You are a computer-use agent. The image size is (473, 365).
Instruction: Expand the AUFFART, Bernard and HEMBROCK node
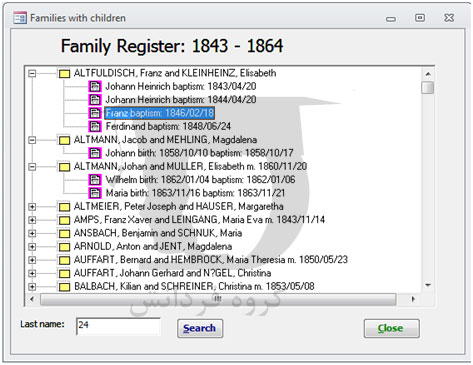click(x=32, y=260)
